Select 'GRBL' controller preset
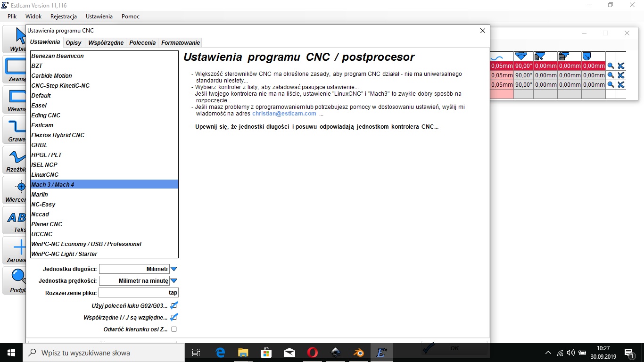The image size is (644, 362). pyautogui.click(x=104, y=145)
